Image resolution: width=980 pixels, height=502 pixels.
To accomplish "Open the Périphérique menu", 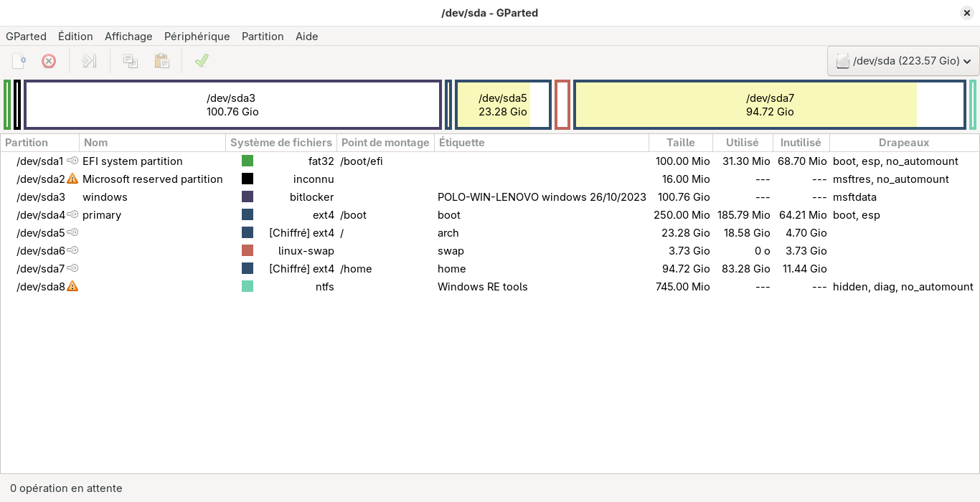I will click(197, 37).
